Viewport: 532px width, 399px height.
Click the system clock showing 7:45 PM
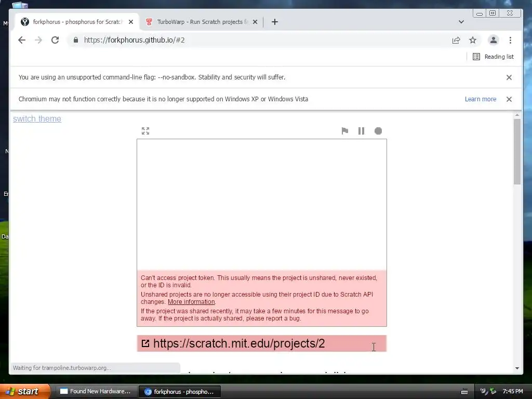pyautogui.click(x=513, y=391)
